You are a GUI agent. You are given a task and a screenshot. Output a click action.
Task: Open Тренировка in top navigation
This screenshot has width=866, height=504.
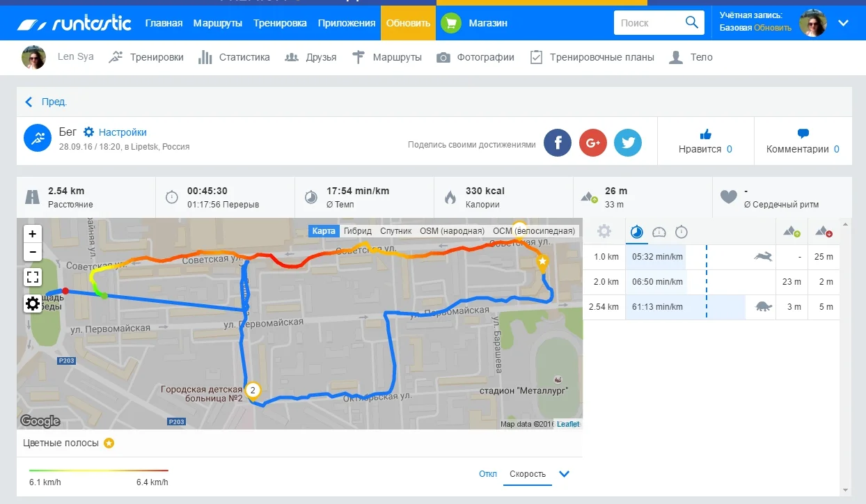(280, 23)
